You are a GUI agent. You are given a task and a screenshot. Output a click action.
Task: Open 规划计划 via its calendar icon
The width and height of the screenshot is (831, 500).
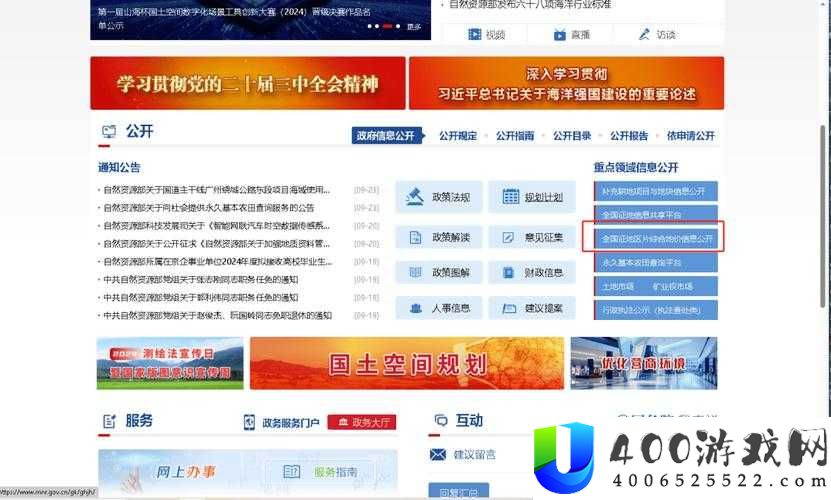click(x=510, y=197)
